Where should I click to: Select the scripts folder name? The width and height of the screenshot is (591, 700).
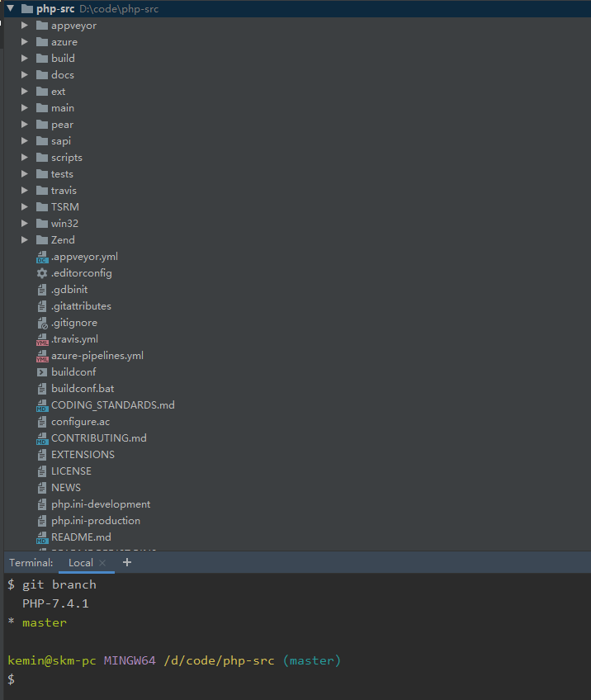coord(67,158)
